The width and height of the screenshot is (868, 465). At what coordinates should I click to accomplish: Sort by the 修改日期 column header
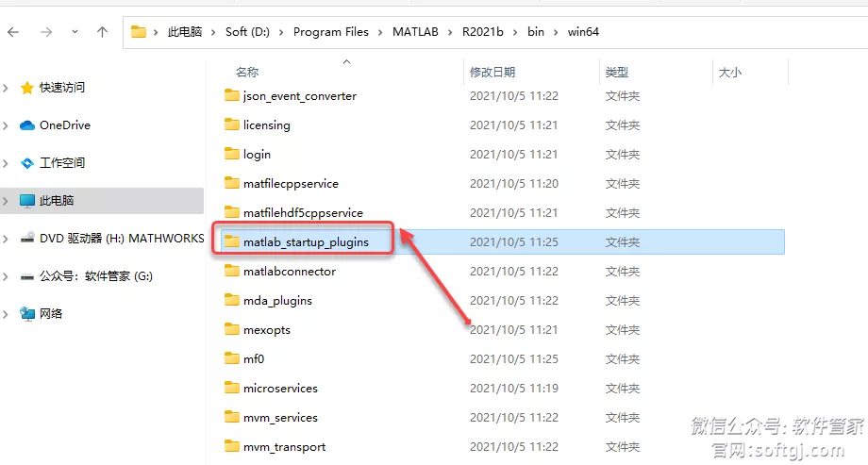click(492, 72)
